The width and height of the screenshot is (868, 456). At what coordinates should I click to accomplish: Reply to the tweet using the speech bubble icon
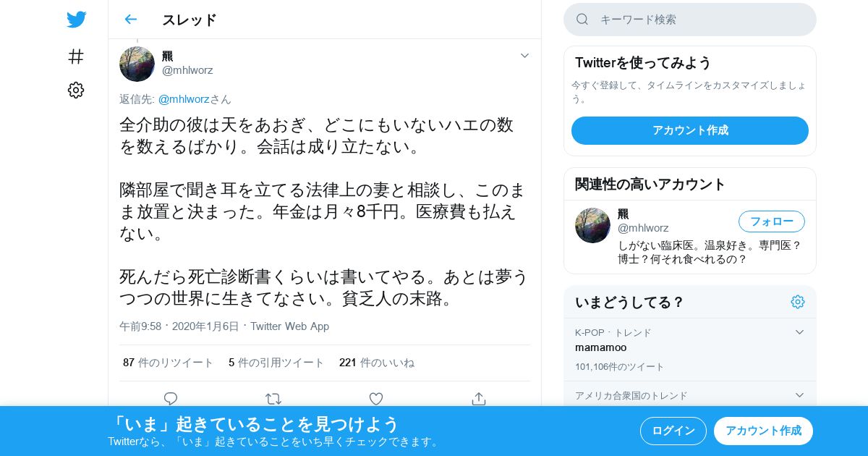click(x=171, y=398)
